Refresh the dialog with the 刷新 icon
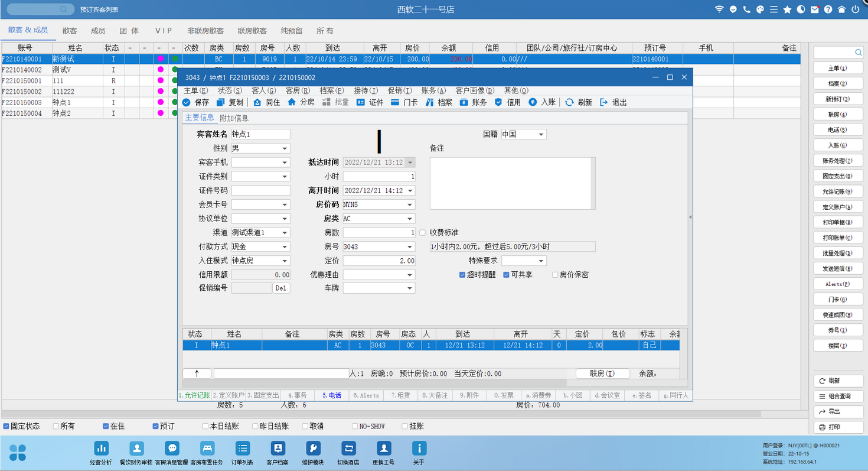Viewport: 868px width, 471px height. (569, 102)
